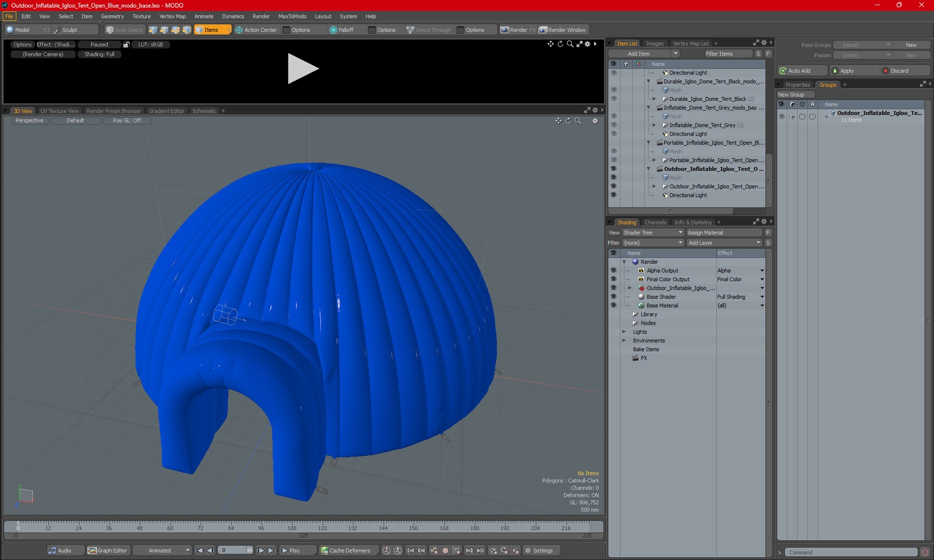Switch to the Properties tab
934x560 pixels.
pyautogui.click(x=798, y=85)
